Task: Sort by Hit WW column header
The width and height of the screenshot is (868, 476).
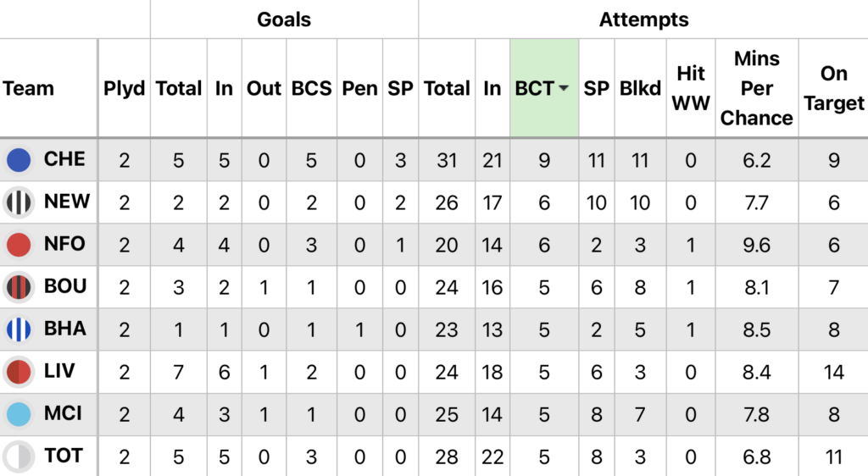Action: coord(691,88)
